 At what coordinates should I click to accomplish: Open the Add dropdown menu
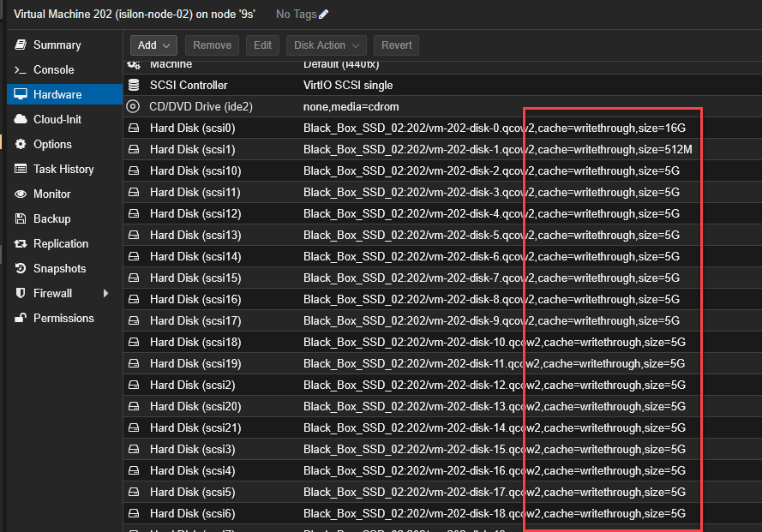click(153, 45)
